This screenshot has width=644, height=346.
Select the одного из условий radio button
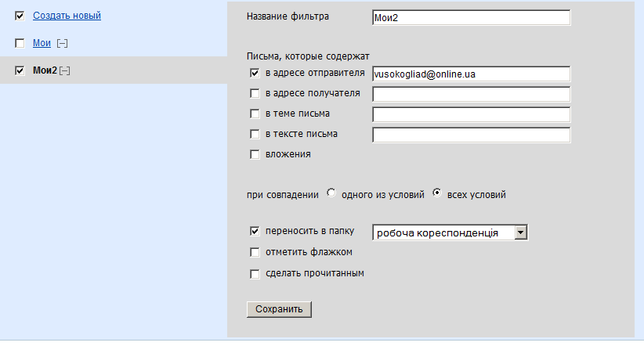tap(331, 193)
